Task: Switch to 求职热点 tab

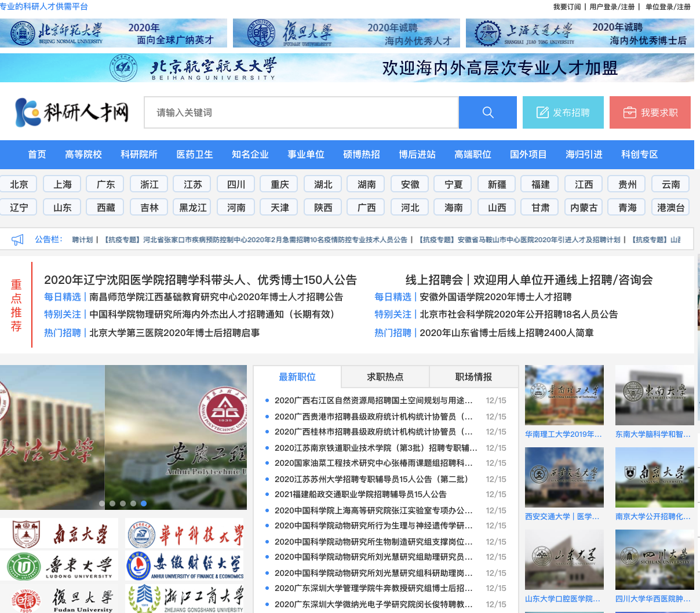Action: [x=385, y=377]
